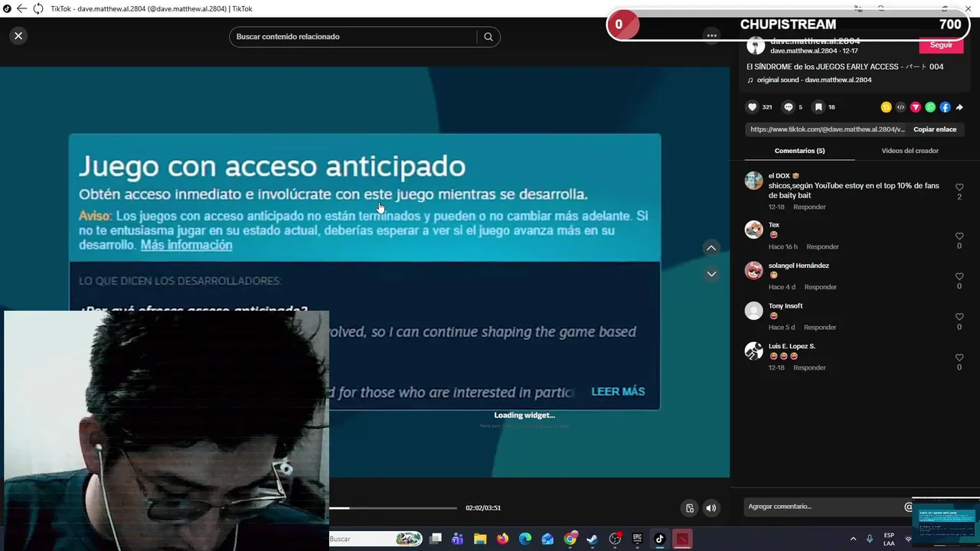Launch Microsoft Edge from the taskbar
The height and width of the screenshot is (551, 980).
tap(525, 539)
